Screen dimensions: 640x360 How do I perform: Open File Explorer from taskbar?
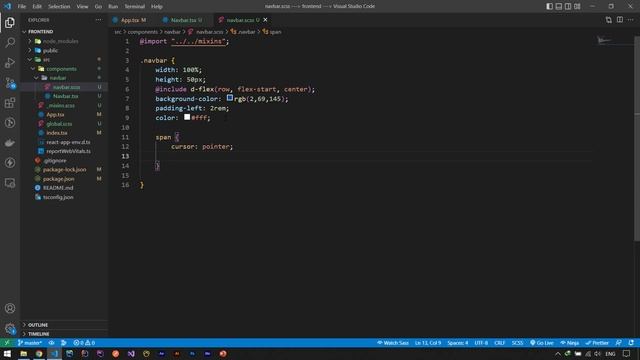coord(23,354)
